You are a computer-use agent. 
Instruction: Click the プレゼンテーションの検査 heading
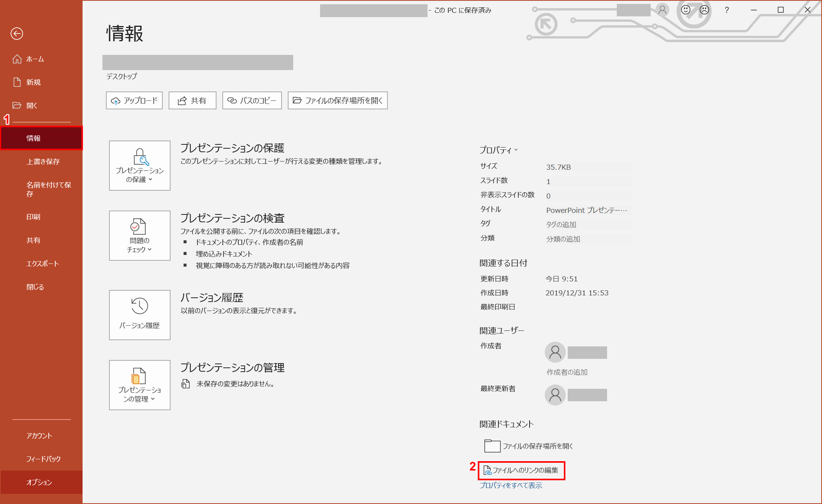[232, 218]
